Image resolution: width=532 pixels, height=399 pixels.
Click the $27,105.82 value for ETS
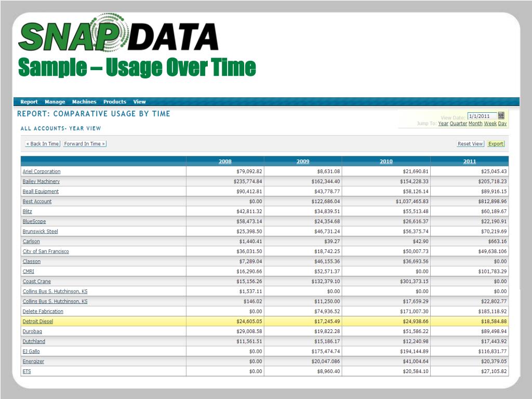click(x=494, y=371)
